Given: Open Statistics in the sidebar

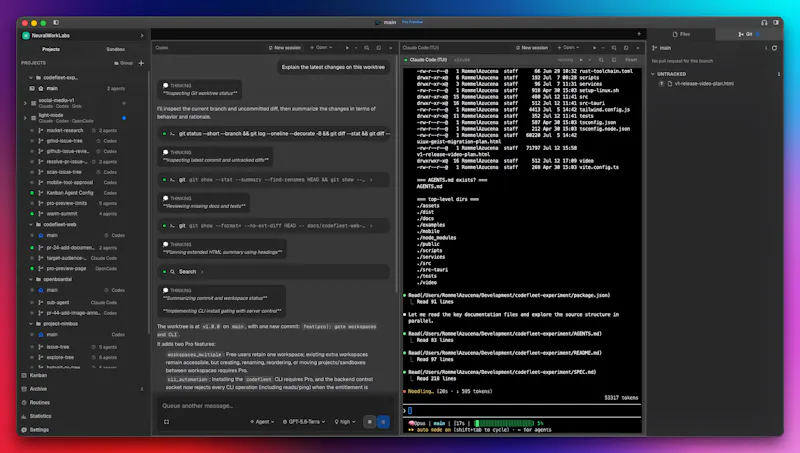Looking at the screenshot, I should [x=40, y=416].
